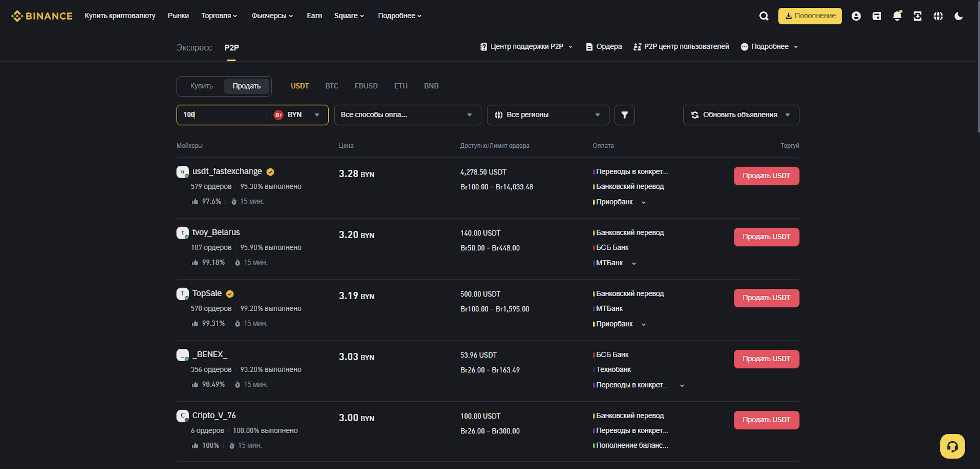Open notifications bell icon
Screen dimensions: 980x469
tap(897, 16)
